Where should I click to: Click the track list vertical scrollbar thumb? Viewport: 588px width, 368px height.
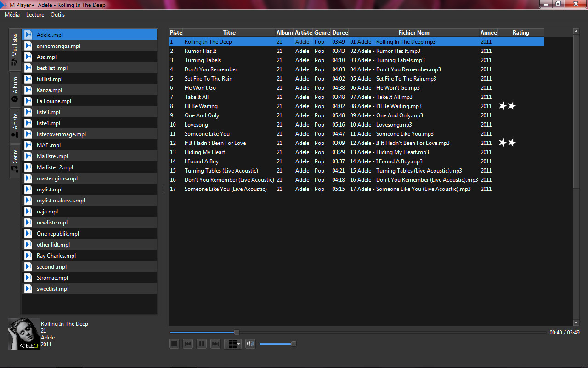pyautogui.click(x=576, y=111)
